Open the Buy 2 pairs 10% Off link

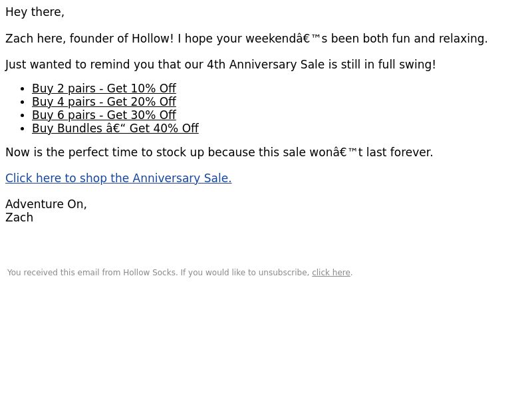(104, 88)
